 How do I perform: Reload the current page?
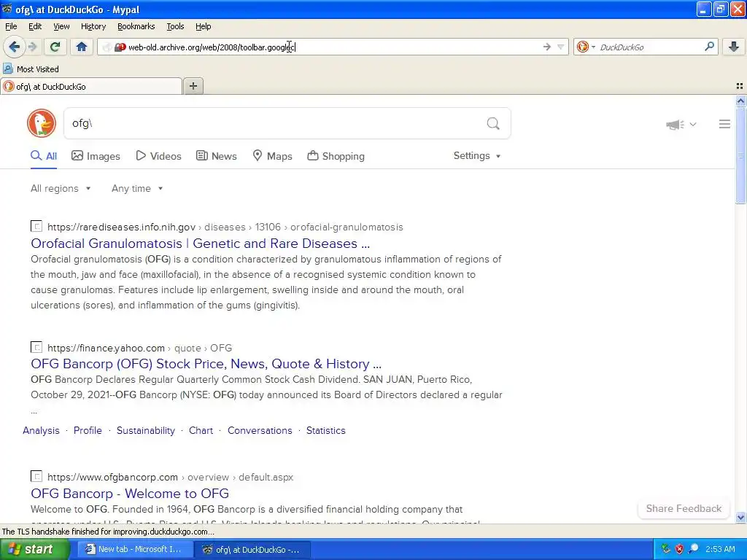tap(55, 47)
